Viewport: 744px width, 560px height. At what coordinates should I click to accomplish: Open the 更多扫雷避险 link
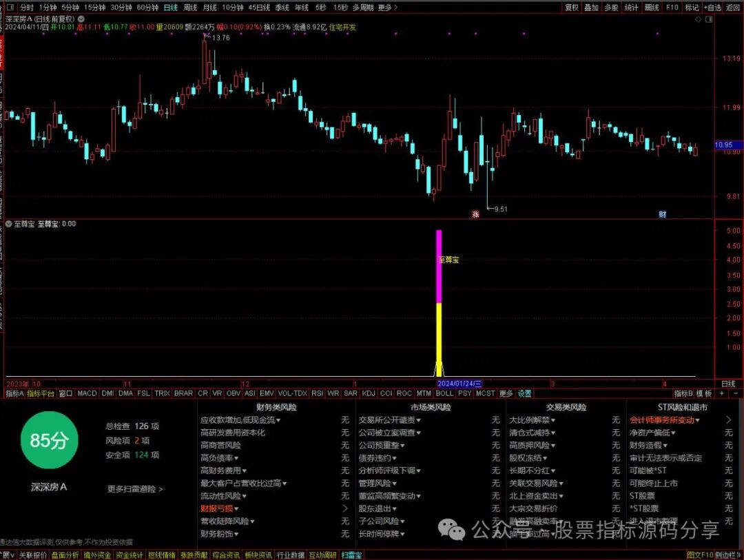coord(135,489)
